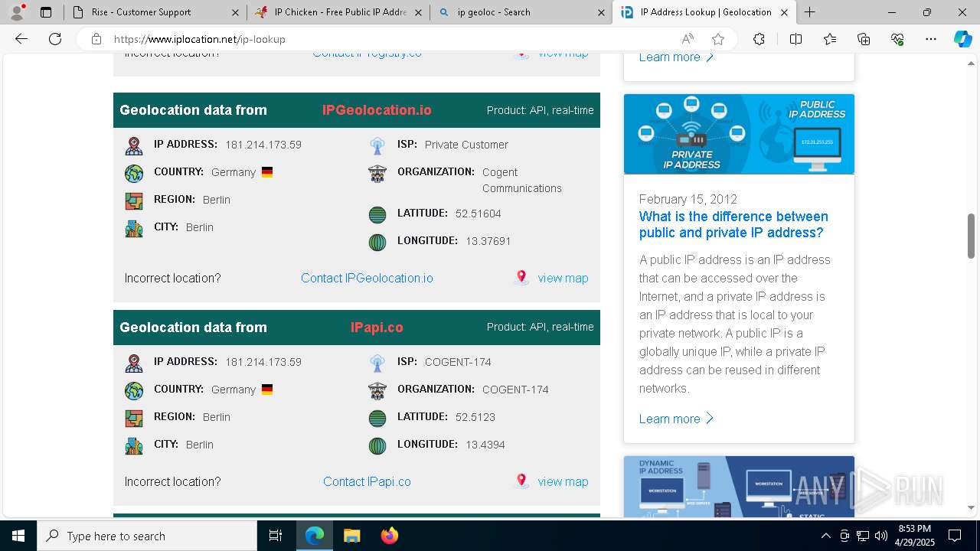Click the top Learn more link in sidebar
Viewport: 980px width, 551px height.
[x=676, y=57]
